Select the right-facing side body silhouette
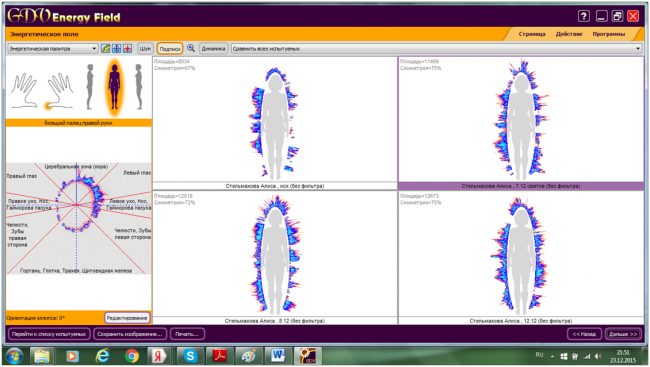This screenshot has height=367, width=650. tap(138, 87)
